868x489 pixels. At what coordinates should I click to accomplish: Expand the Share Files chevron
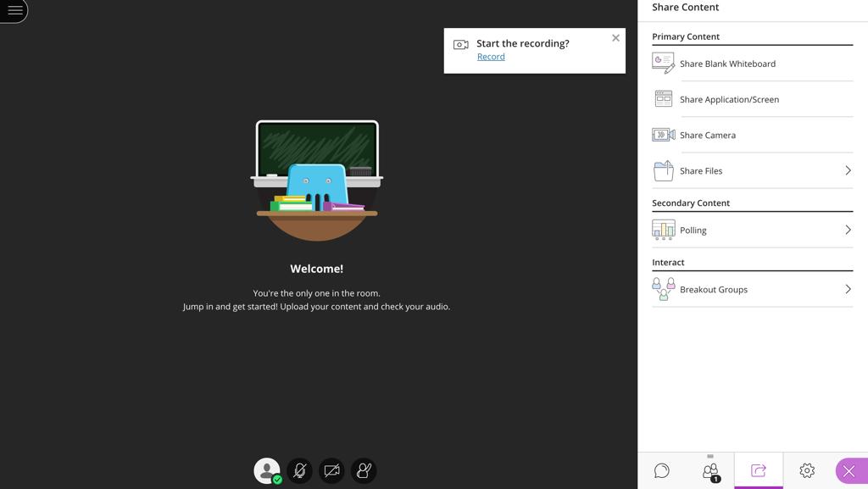(x=848, y=170)
